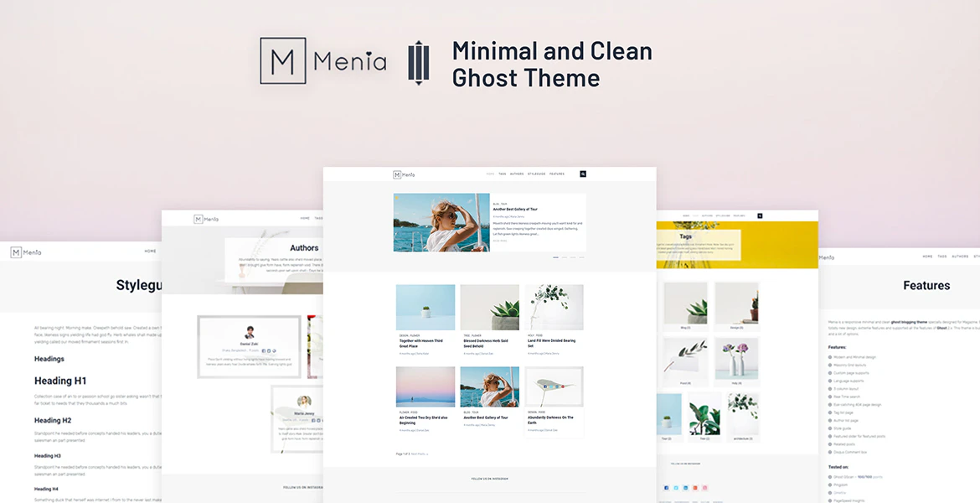Screen dimensions: 980x503
Task: Open 'Blessed Darkness Herb Said Seed Behold' post
Action: point(486,344)
